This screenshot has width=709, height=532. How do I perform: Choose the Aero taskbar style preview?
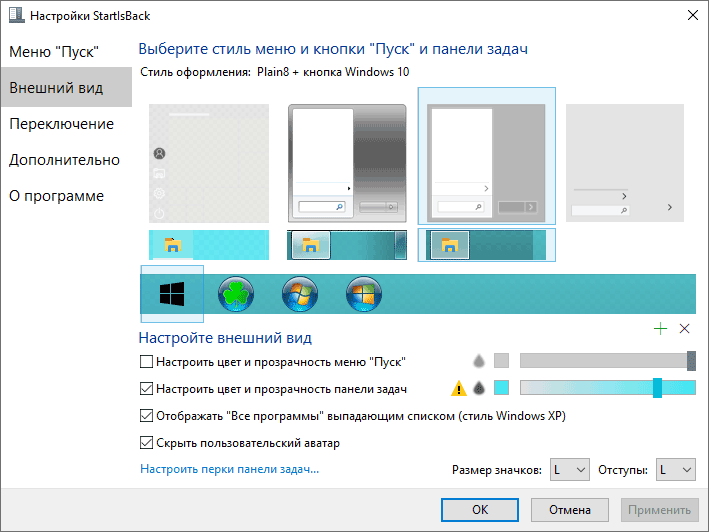pos(347,245)
